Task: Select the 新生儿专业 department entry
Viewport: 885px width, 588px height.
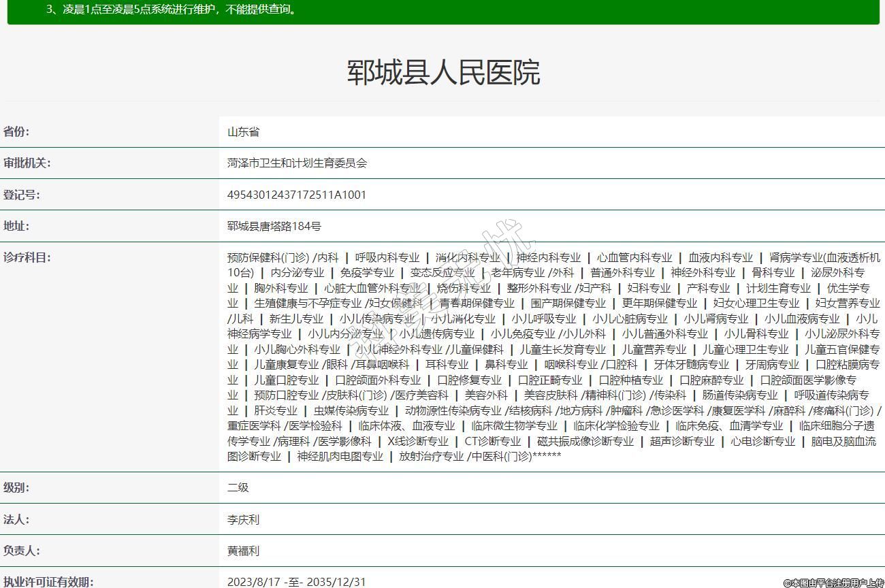Action: [x=296, y=318]
